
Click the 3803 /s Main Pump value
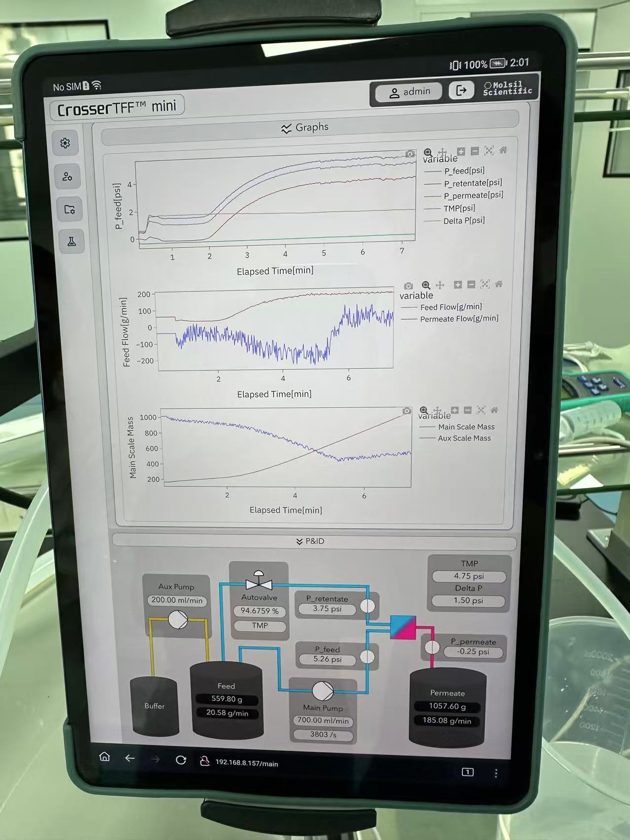(323, 735)
